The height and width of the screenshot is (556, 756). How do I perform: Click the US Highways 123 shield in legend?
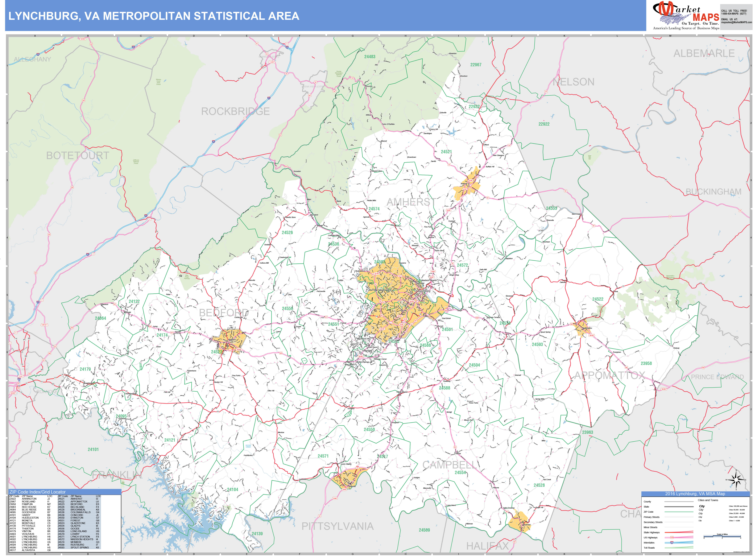coord(672,538)
